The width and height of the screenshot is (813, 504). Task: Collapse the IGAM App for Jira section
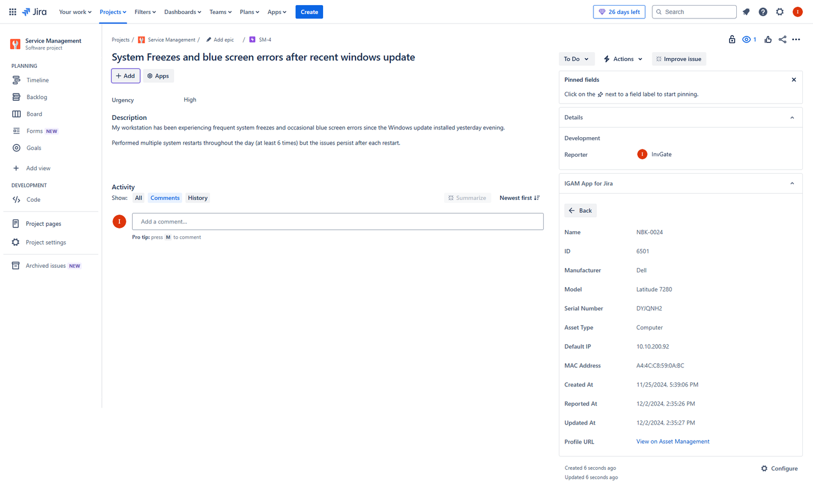[792, 184]
